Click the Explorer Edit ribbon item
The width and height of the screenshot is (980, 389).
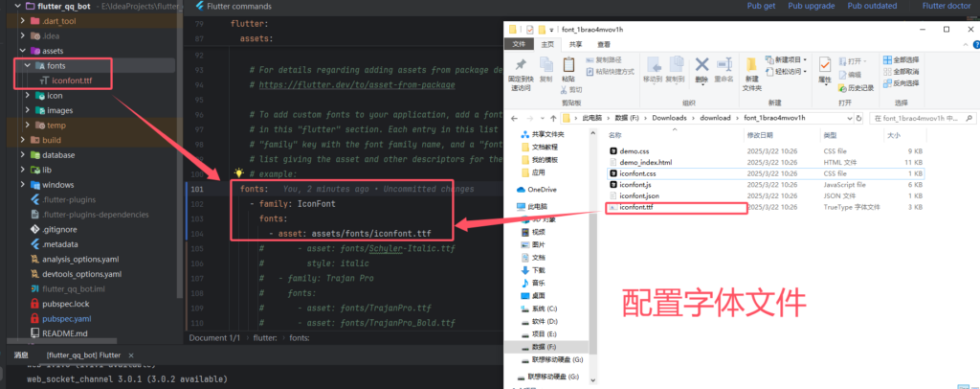click(x=850, y=75)
